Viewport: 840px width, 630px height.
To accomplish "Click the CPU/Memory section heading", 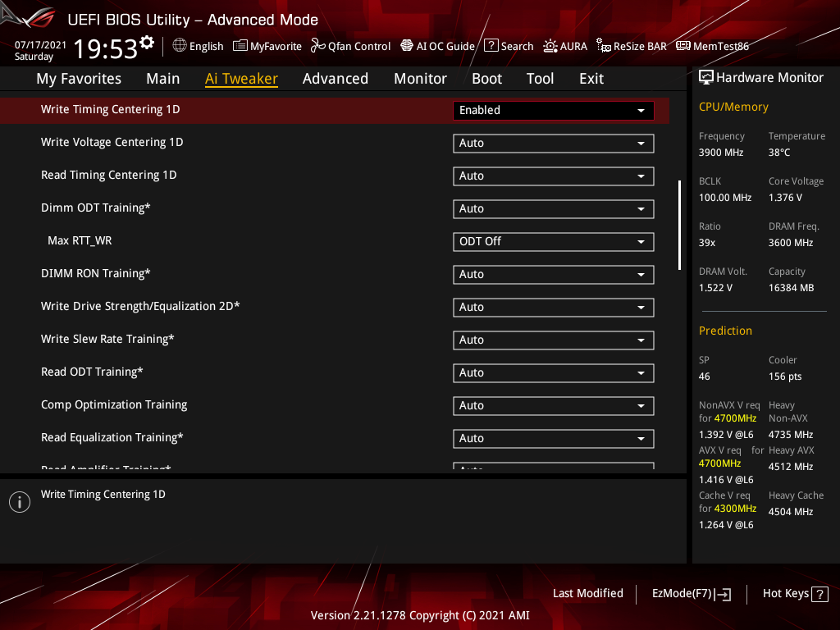I will [x=733, y=107].
